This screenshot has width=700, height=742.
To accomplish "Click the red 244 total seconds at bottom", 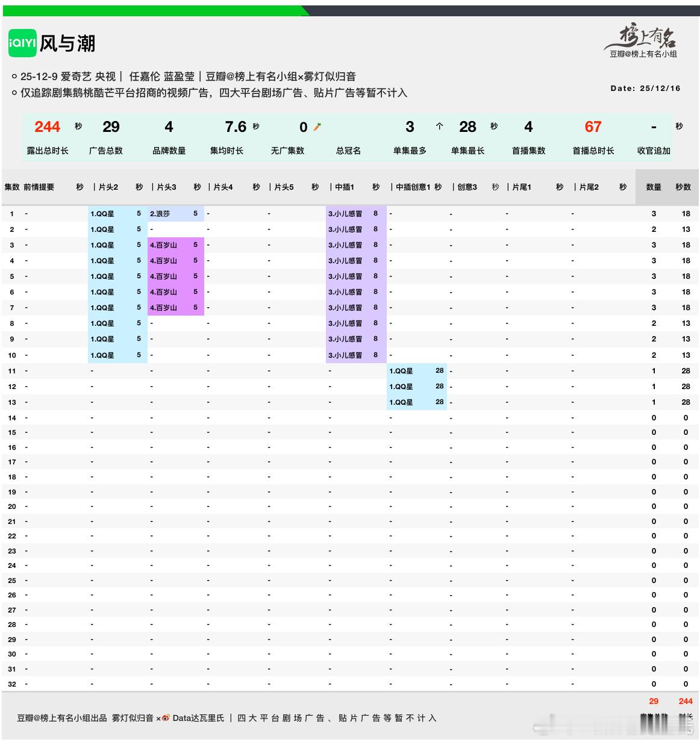I will [x=686, y=701].
